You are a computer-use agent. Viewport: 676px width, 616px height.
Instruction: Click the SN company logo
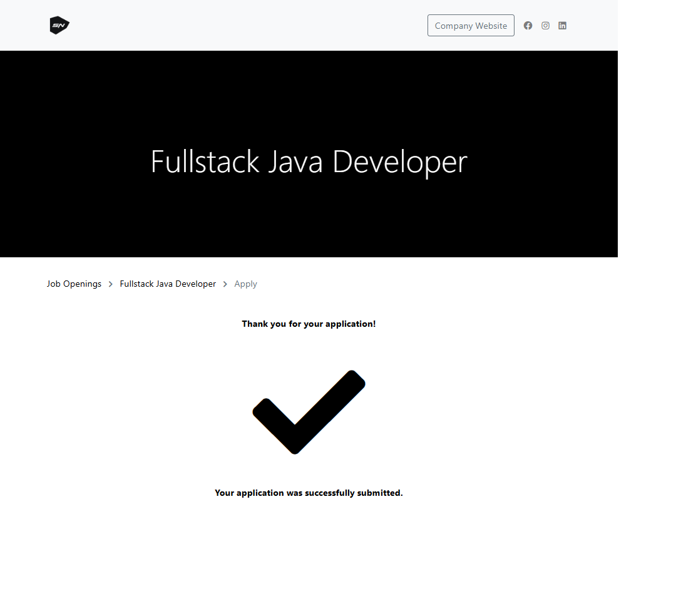tap(59, 26)
